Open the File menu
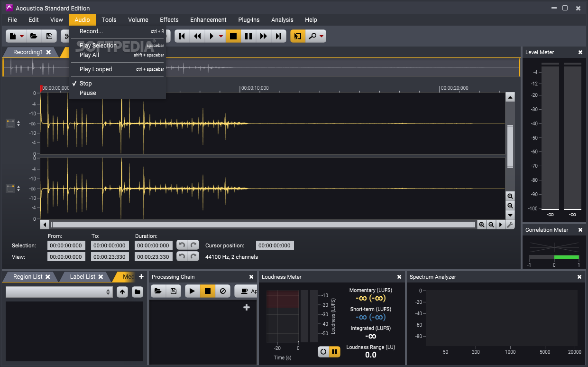Screen dimensions: 588x367 point(12,20)
